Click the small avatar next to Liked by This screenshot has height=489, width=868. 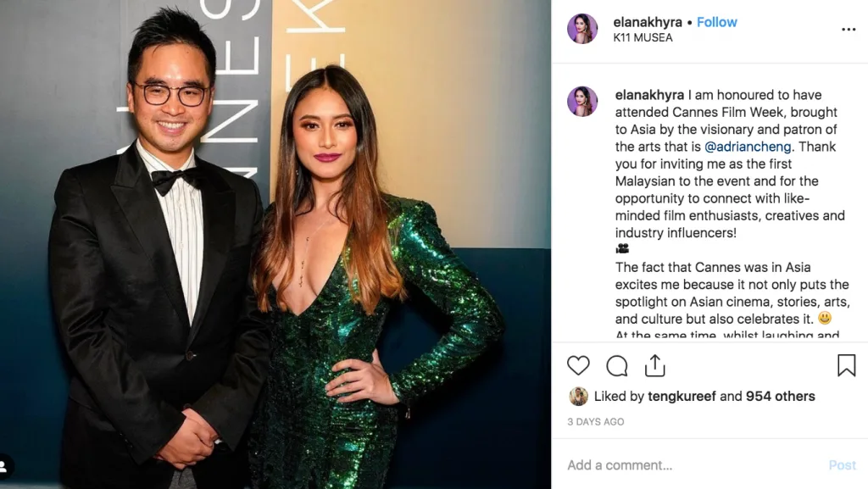(x=578, y=396)
